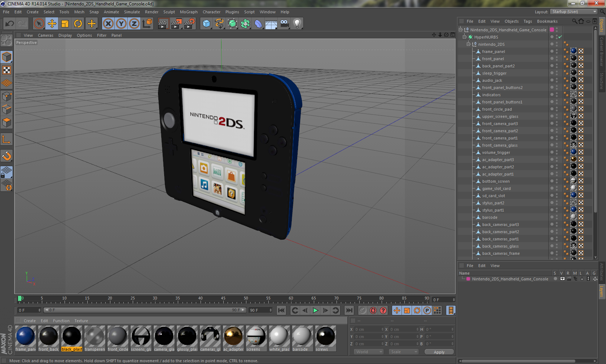This screenshot has height=364, width=606.
Task: Collapse the Nintendo_2DS_Handheld_Game_Console tree node
Action: coord(461,30)
